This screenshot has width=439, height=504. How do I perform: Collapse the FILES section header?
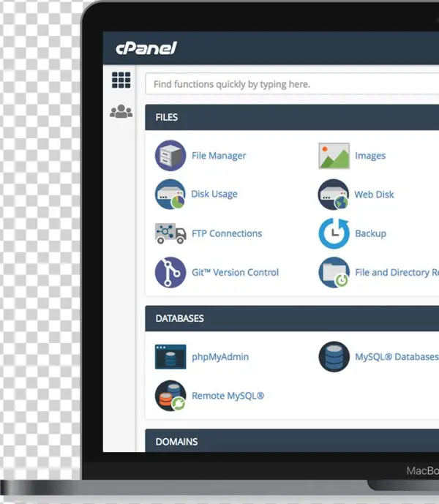coord(293,117)
